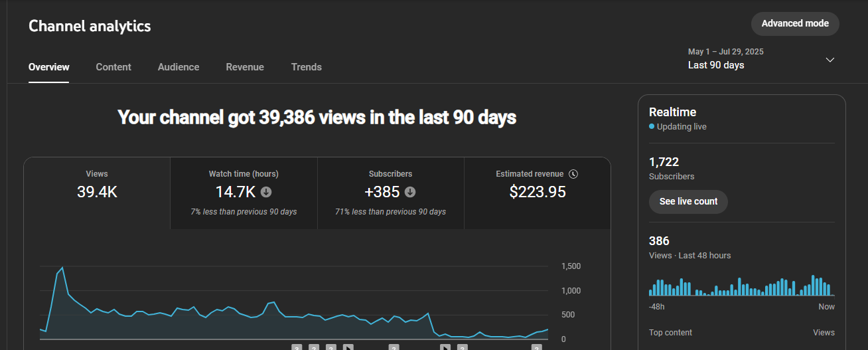
Task: Select the Subscribers metric card
Action: pyautogui.click(x=390, y=193)
